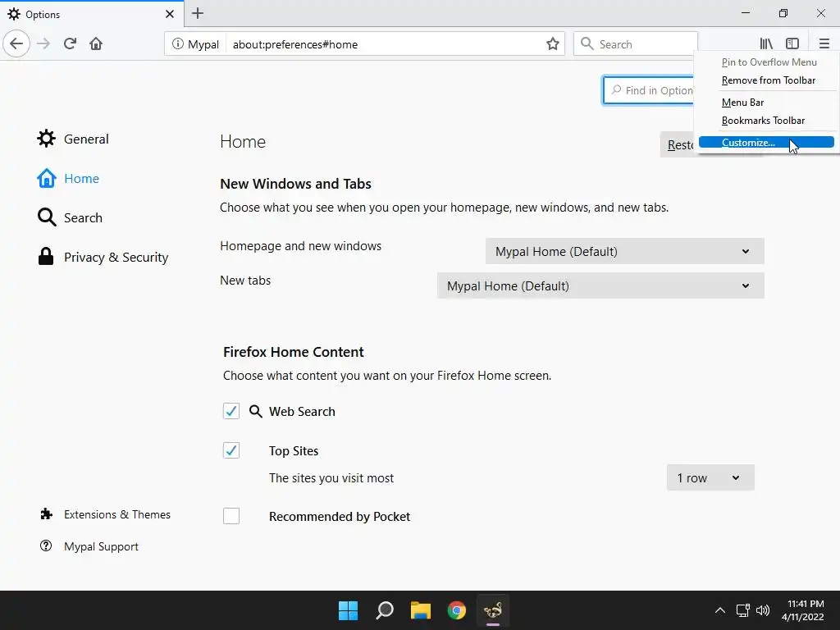The image size is (840, 630).
Task: Select Customize... in the context menu
Action: tap(766, 143)
